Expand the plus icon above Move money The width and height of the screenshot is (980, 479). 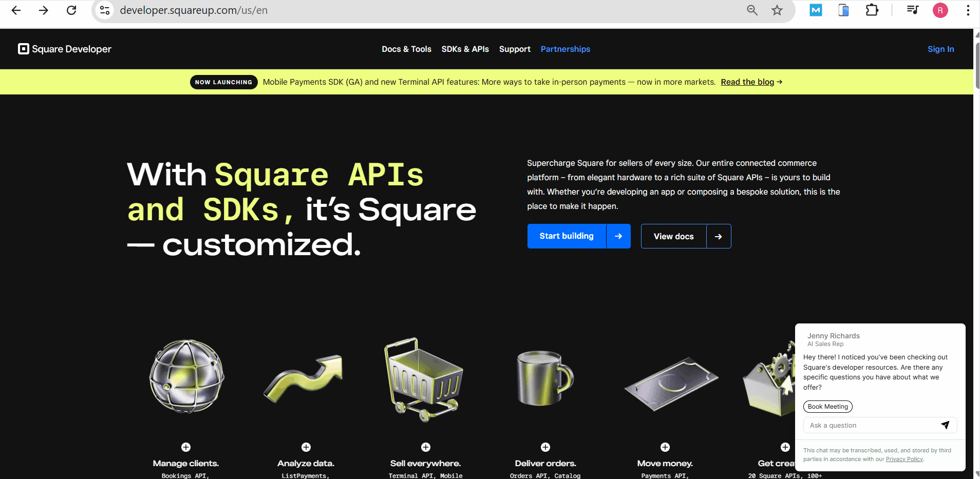(x=665, y=447)
